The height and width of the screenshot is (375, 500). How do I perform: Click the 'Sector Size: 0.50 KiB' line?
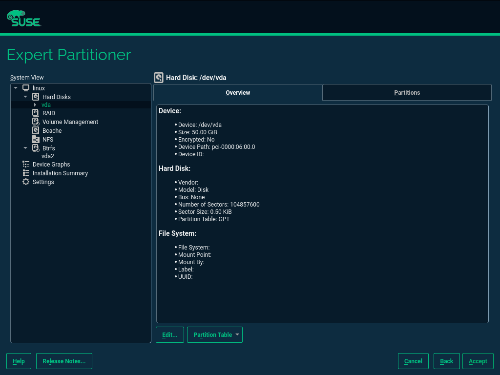tap(205, 212)
